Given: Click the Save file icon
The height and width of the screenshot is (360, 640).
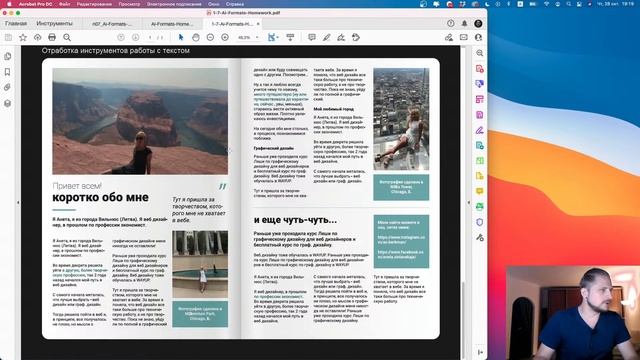Looking at the screenshot, I should (8, 38).
